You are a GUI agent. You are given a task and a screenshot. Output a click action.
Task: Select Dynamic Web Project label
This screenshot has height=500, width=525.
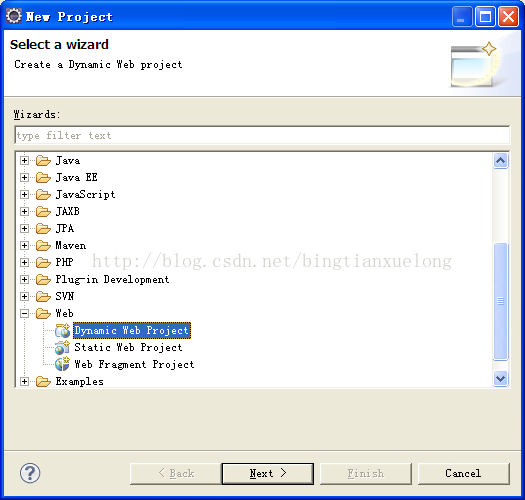tap(132, 331)
